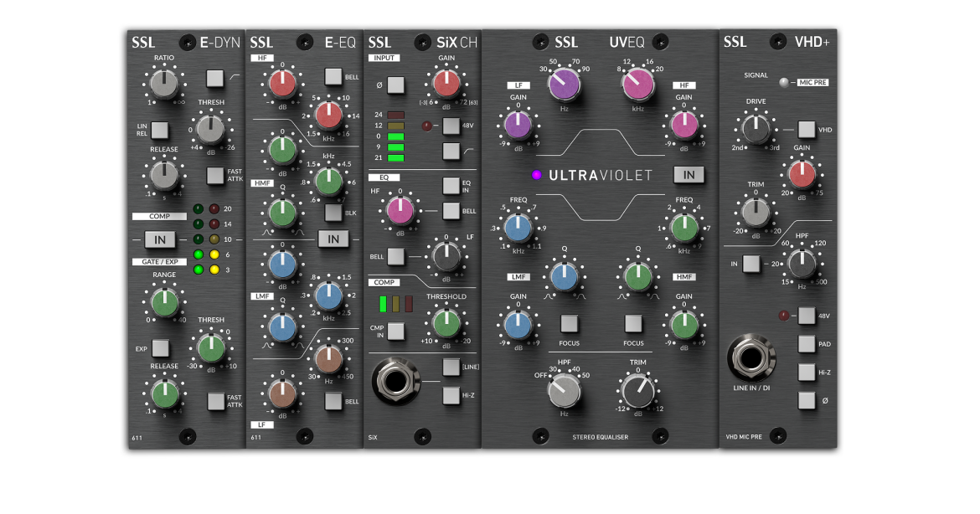Viewport: 980px width, 514px height.
Task: Click the red HF kHz frequency knob on E-EQ
Action: 328,115
